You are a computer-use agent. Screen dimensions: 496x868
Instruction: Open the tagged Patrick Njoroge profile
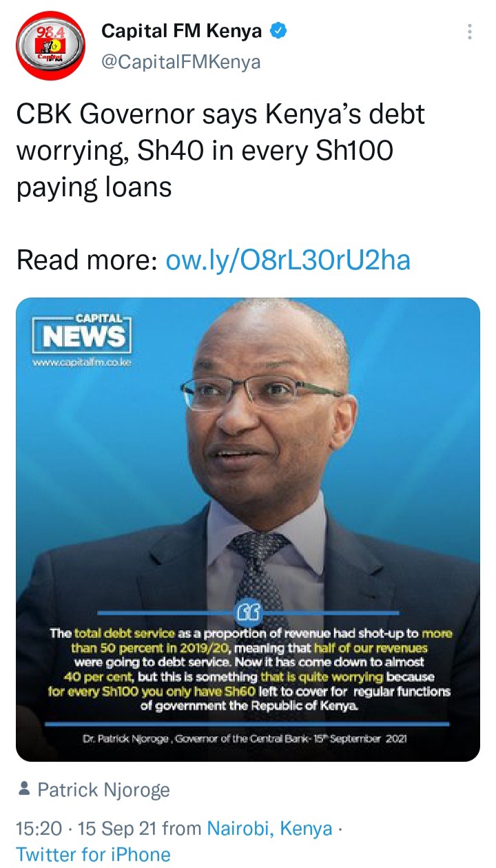tap(103, 789)
